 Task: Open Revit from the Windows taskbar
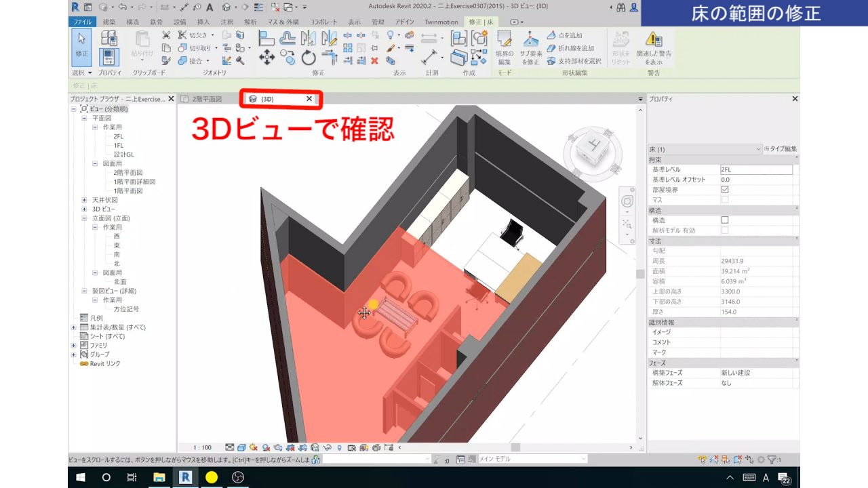185,477
